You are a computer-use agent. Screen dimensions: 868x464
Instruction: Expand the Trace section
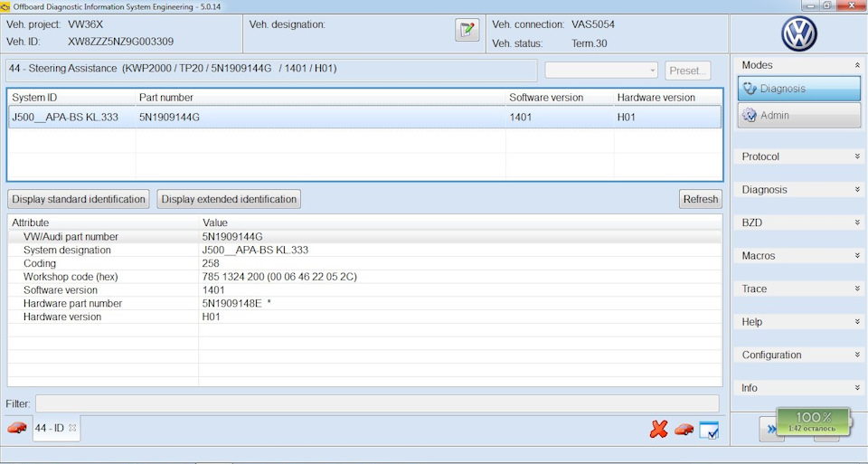(x=857, y=289)
